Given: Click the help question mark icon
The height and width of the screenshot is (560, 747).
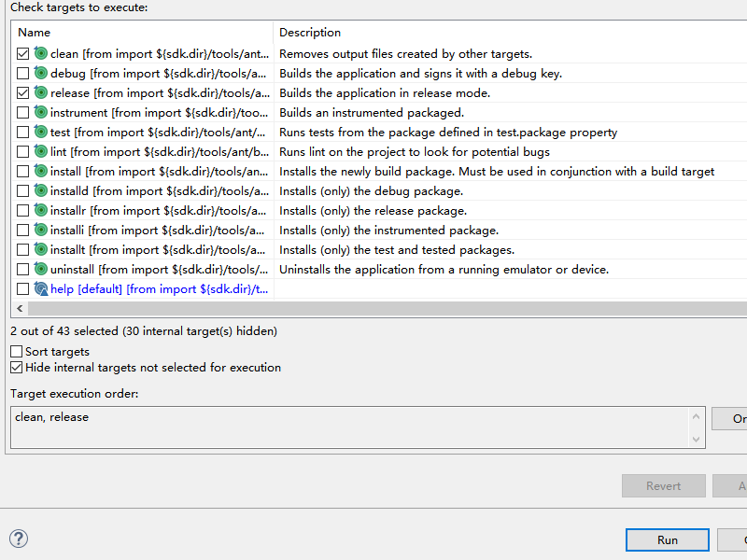Looking at the screenshot, I should coord(19,539).
